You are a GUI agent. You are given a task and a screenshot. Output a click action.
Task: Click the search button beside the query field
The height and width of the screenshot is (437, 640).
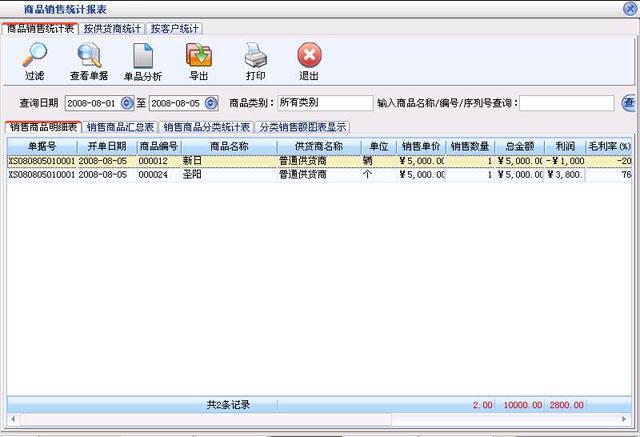point(629,102)
